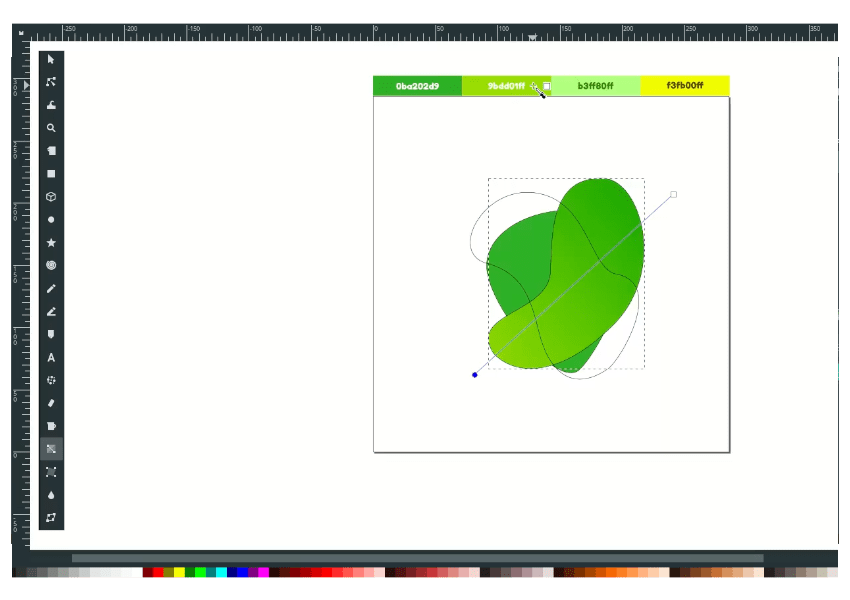This screenshot has height=600, width=850.
Task: Choose the Zoom magnifier tool
Action: point(51,128)
